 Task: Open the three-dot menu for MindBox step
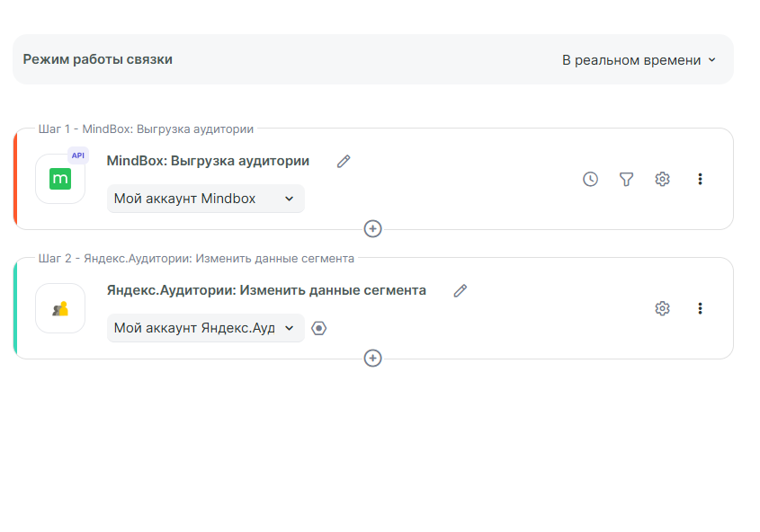(700, 179)
